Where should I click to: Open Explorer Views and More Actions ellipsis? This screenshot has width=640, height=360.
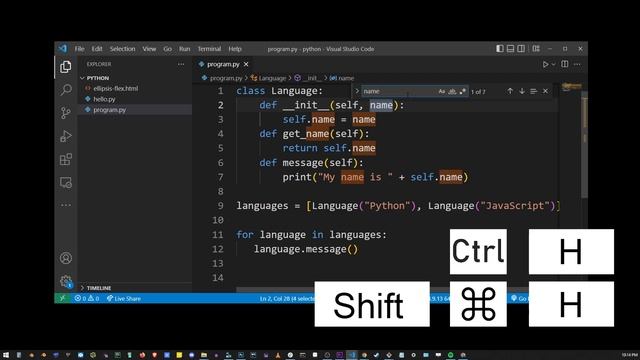pos(181,64)
